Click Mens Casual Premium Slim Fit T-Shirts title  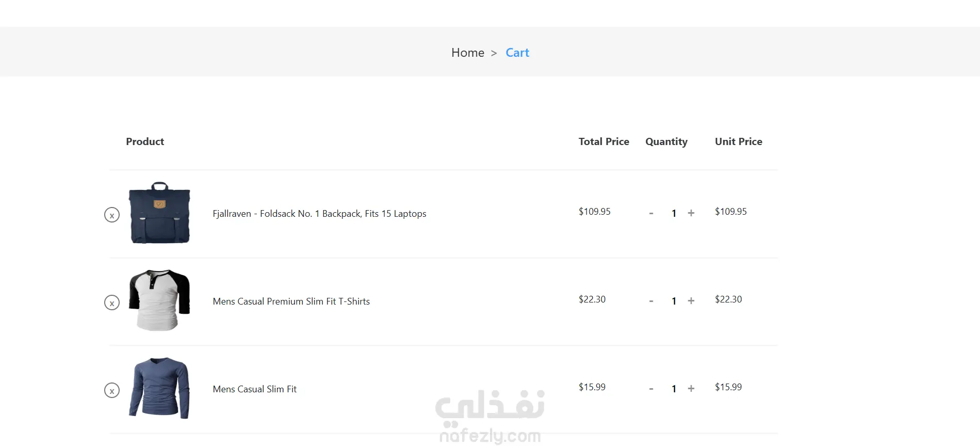[x=291, y=301]
